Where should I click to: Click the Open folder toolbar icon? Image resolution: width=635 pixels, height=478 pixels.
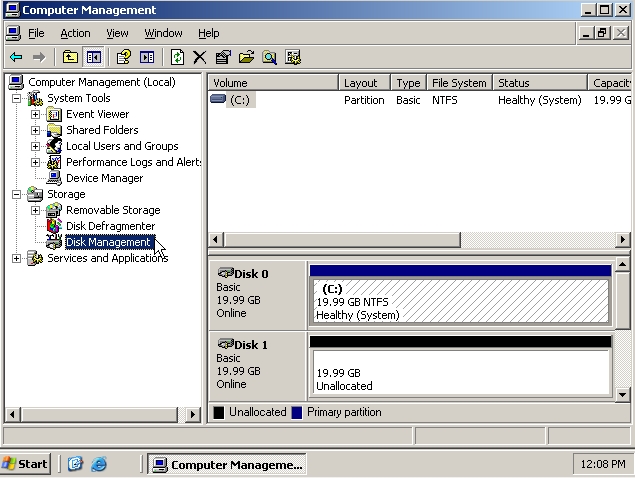coord(246,57)
